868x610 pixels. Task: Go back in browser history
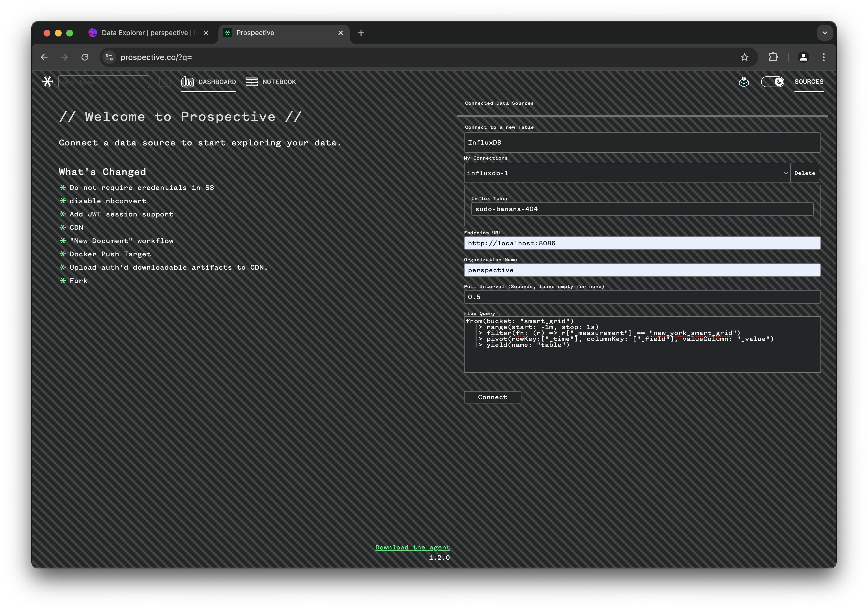[45, 57]
